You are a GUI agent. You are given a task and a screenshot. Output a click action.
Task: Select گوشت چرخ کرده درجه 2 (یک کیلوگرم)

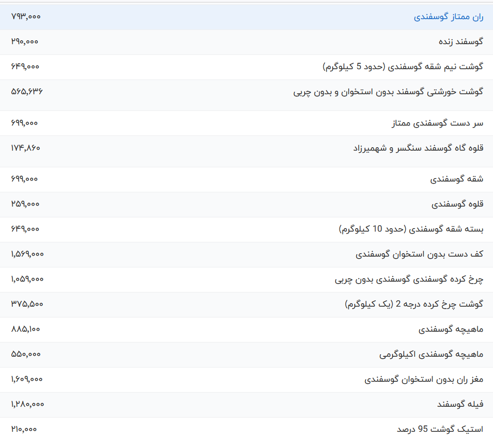[414, 304]
